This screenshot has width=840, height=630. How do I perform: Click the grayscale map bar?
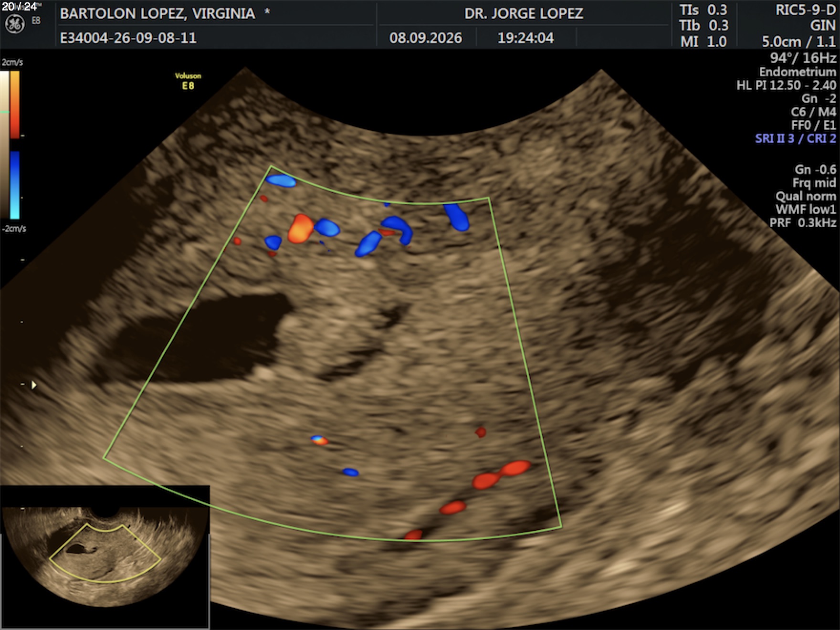pos(4,145)
